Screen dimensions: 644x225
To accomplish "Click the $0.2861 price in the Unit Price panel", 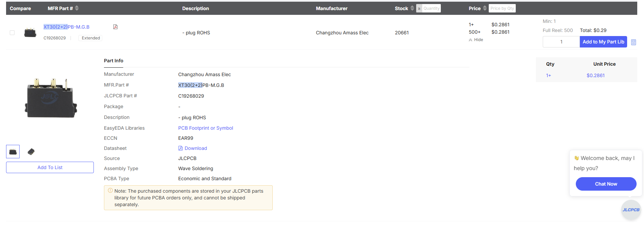I will 595,75.
